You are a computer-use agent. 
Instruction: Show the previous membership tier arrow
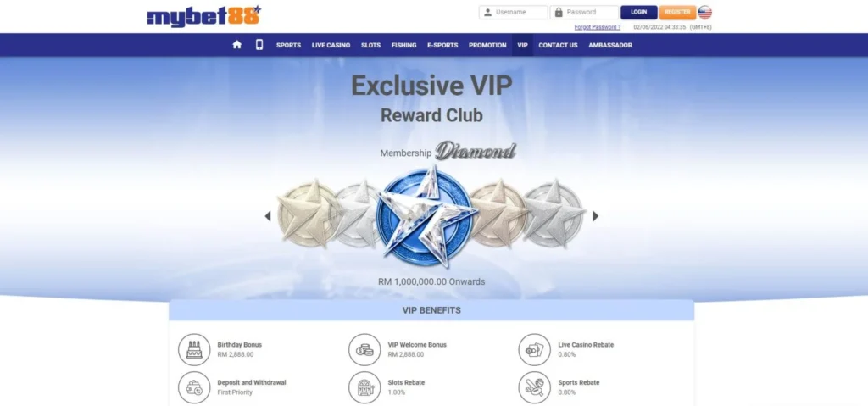(268, 216)
